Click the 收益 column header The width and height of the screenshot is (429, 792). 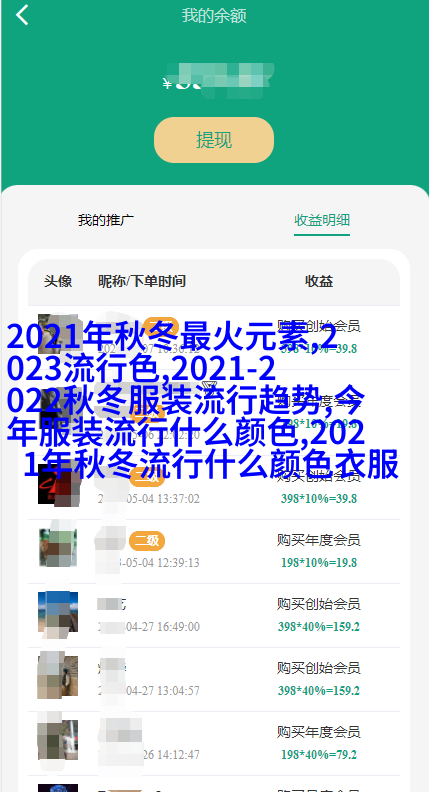(319, 281)
